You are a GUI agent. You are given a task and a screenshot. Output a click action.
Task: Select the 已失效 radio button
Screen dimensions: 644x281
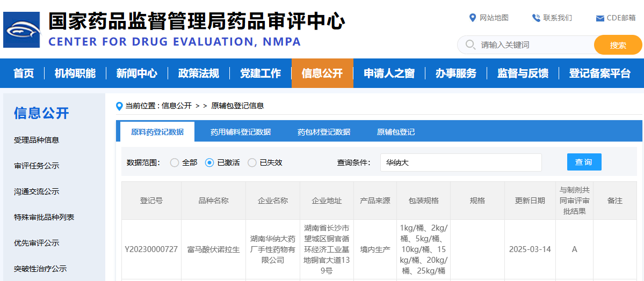(x=252, y=162)
